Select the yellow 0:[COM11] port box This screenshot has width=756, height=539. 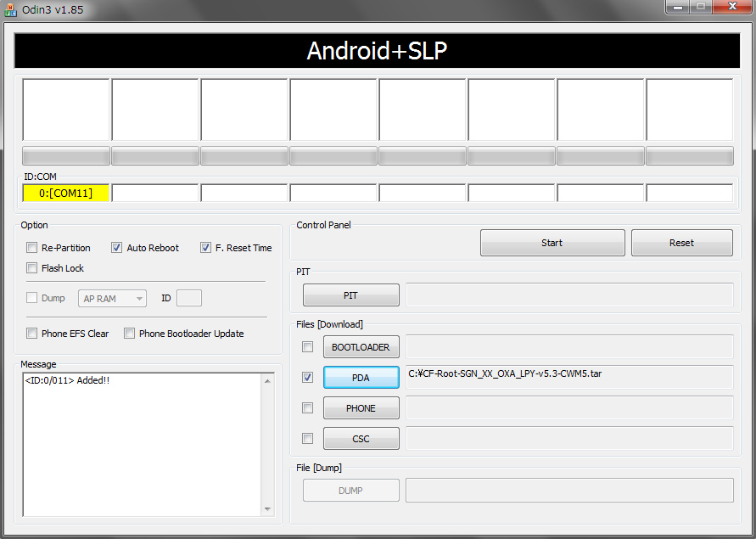[66, 193]
